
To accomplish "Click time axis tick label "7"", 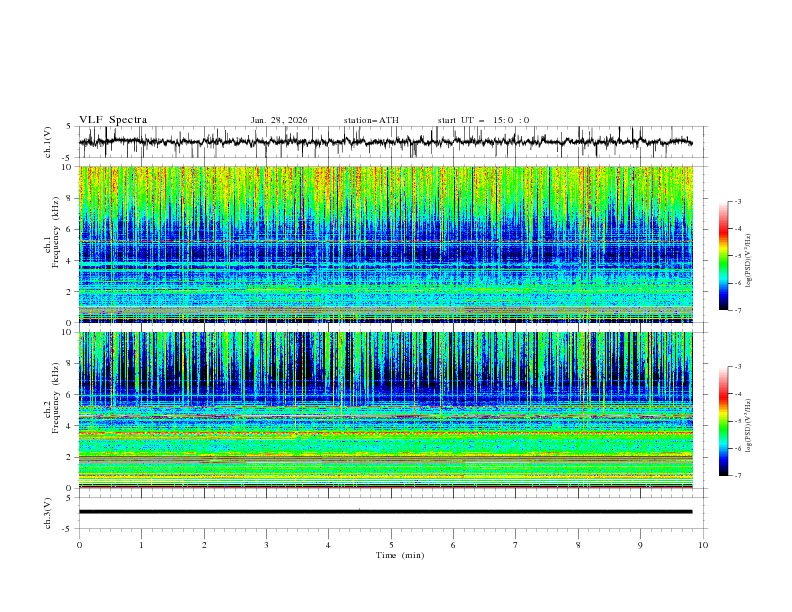I will (516, 545).
